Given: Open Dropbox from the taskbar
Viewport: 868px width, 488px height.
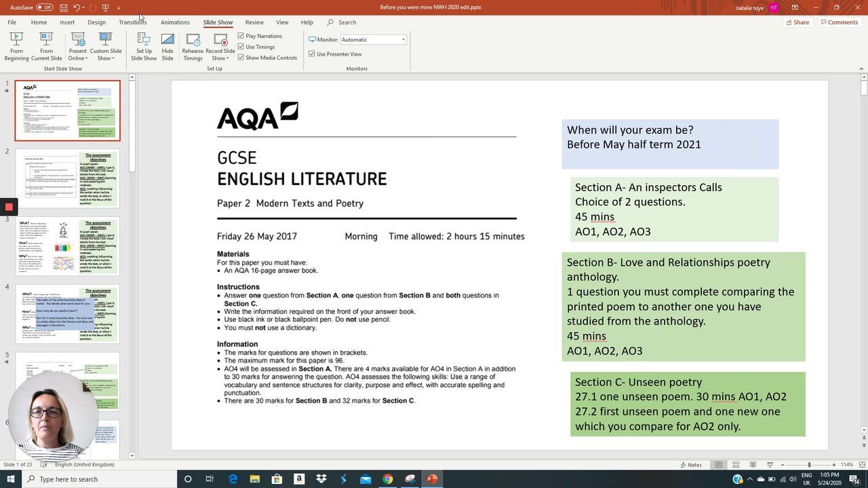Looking at the screenshot, I should click(321, 479).
